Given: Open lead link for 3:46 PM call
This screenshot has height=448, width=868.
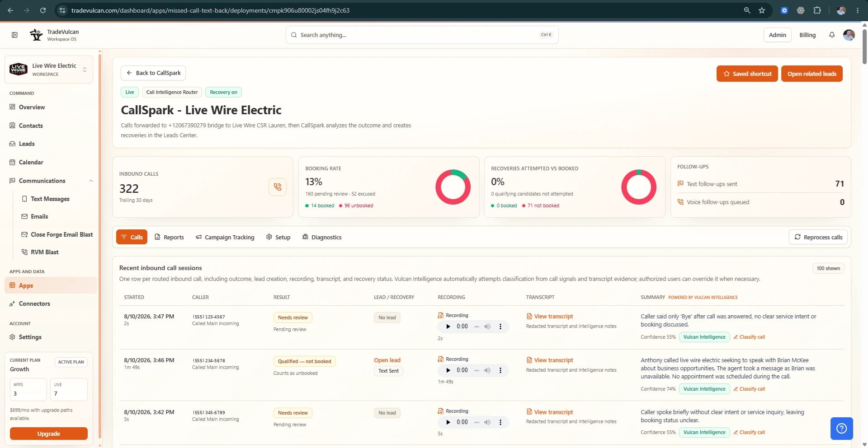Looking at the screenshot, I should click(x=387, y=360).
